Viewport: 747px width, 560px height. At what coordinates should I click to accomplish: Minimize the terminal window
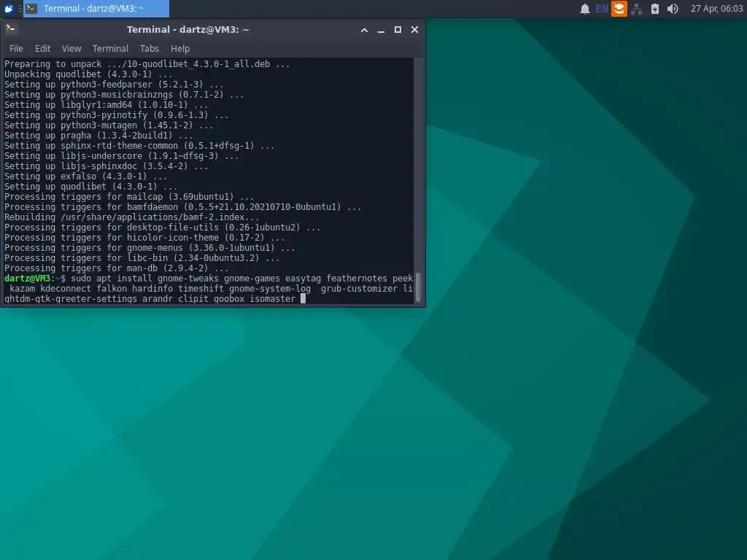point(381,29)
